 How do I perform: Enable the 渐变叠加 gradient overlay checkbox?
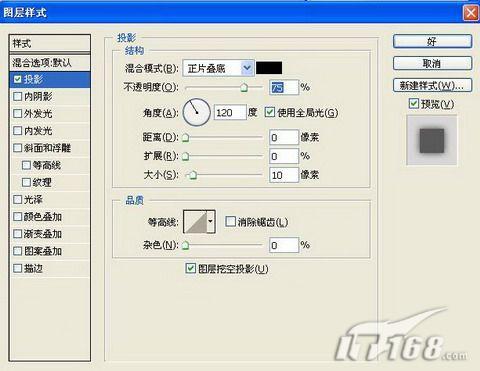point(18,234)
